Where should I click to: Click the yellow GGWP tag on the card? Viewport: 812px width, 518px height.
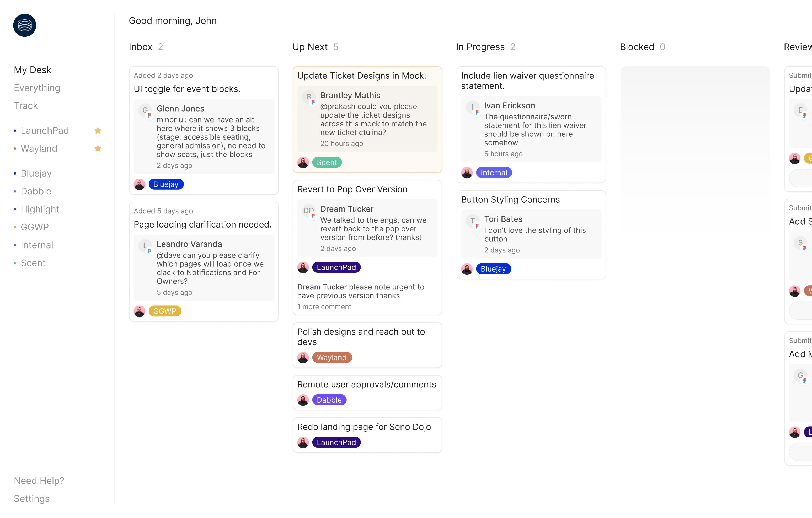[164, 311]
